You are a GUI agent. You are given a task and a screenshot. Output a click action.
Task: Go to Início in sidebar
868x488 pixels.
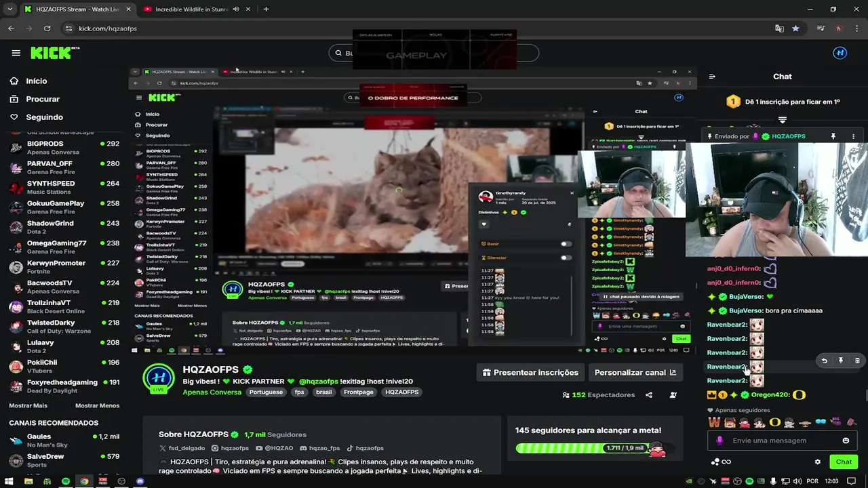(x=37, y=81)
